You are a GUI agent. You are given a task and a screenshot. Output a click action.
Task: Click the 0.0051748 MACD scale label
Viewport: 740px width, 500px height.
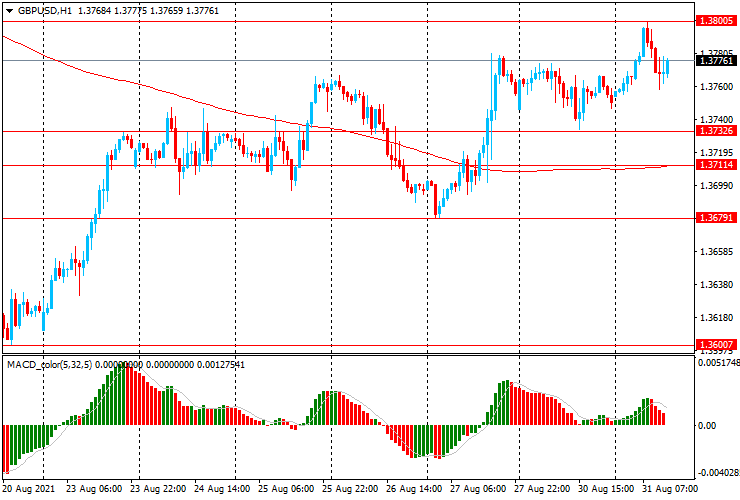[x=718, y=363]
